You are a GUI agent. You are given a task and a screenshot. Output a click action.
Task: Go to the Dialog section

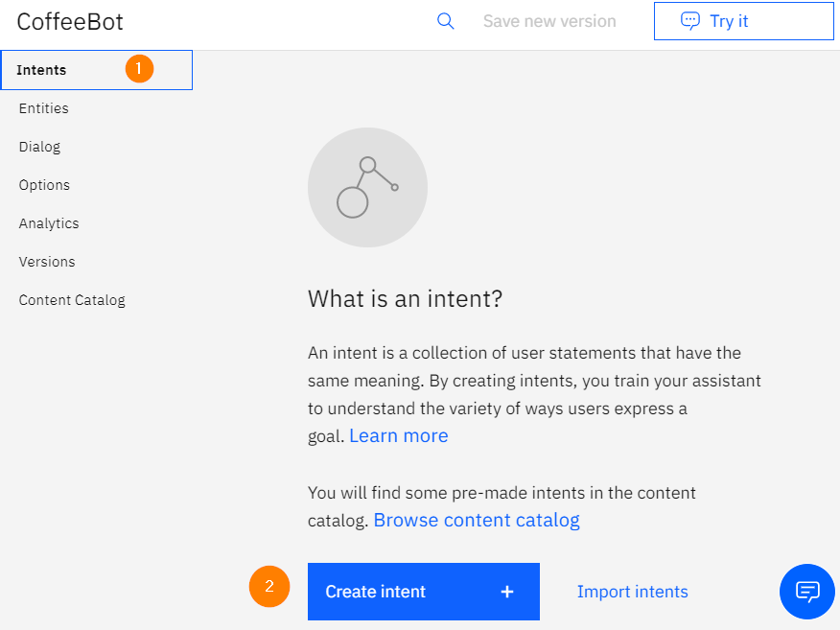tap(39, 147)
